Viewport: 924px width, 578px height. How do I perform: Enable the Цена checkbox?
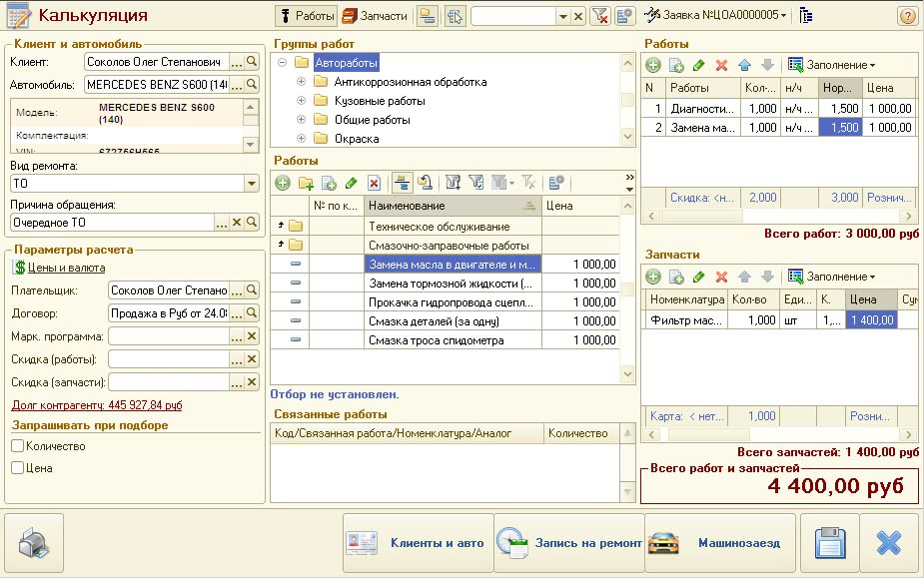17,467
